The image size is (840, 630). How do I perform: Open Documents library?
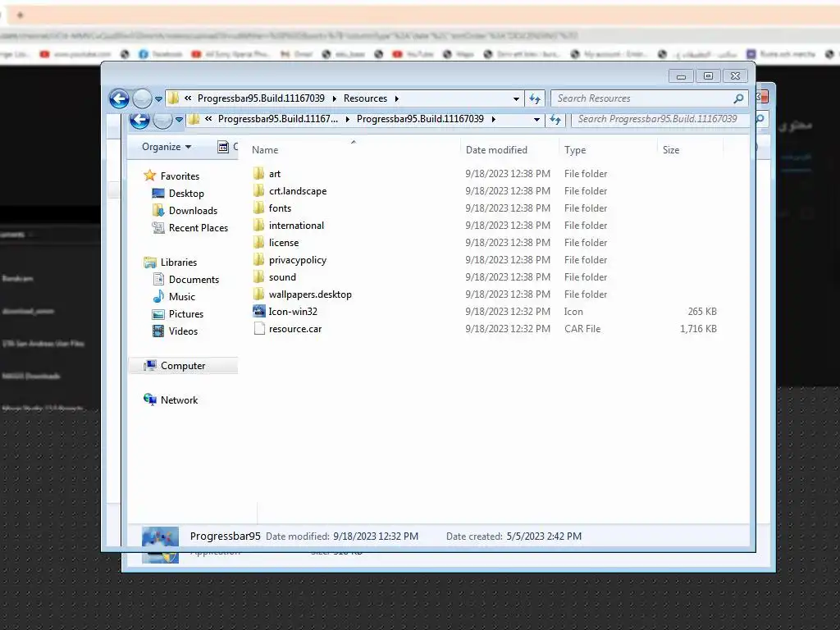point(194,280)
